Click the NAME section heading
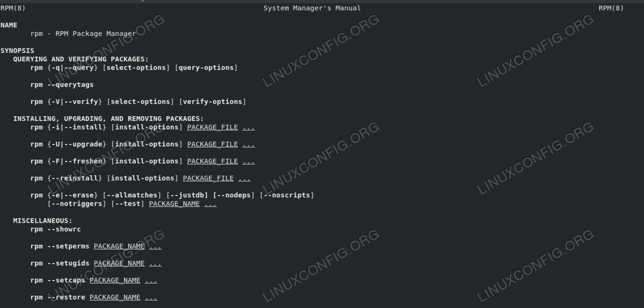Image resolution: width=644 pixels, height=308 pixels. [x=9, y=25]
